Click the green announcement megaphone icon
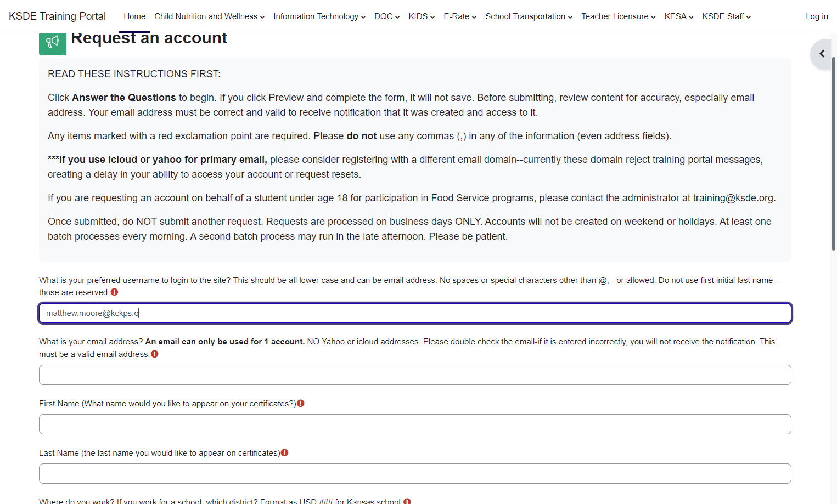 point(53,43)
